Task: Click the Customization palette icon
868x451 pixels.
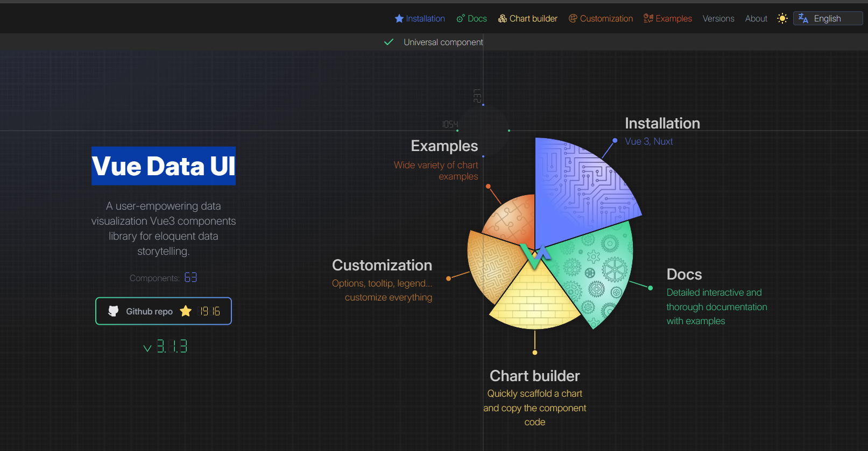Action: (x=573, y=19)
